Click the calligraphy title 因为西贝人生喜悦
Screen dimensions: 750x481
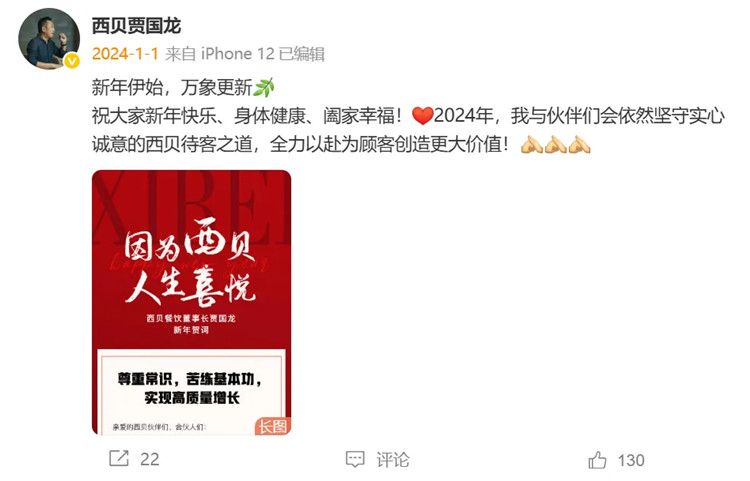[x=189, y=262]
